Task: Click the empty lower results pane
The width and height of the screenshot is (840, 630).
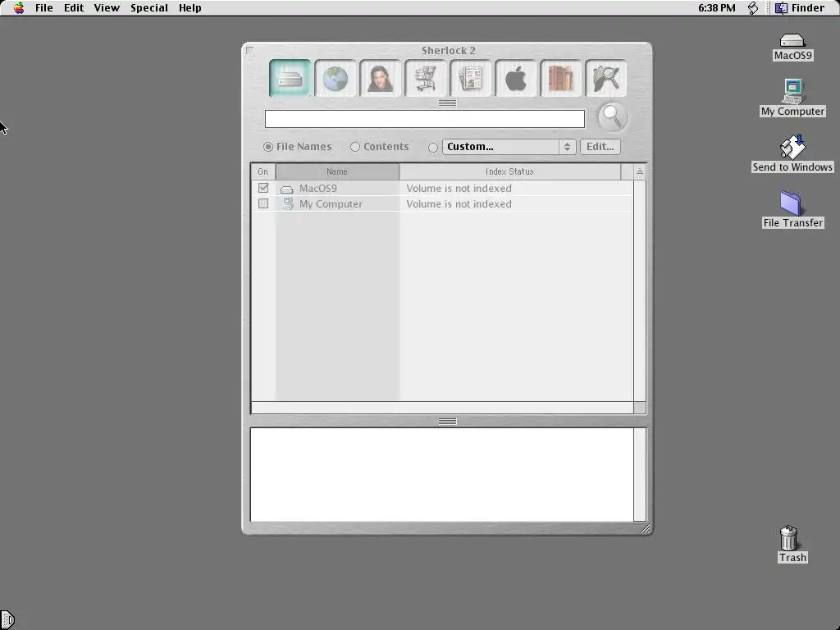Action: (x=442, y=475)
